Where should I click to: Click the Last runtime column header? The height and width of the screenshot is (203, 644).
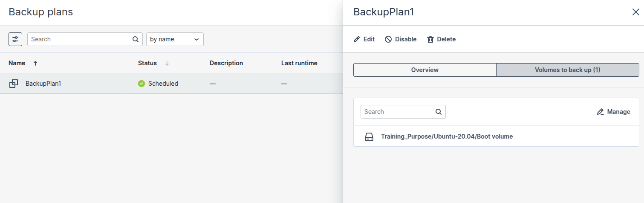pyautogui.click(x=299, y=63)
